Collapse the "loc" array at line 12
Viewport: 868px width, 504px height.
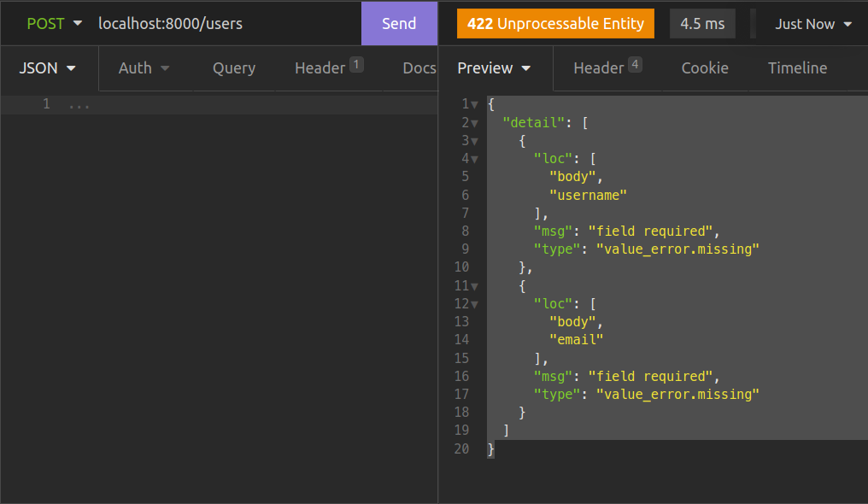[x=474, y=304]
